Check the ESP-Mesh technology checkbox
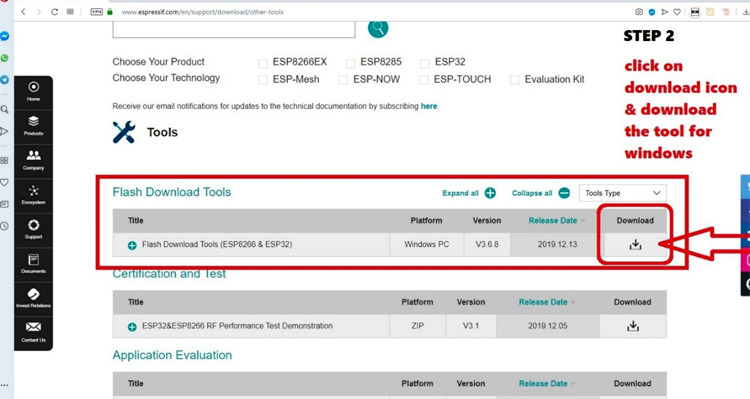Viewport: 750px width, 399px height. click(263, 80)
